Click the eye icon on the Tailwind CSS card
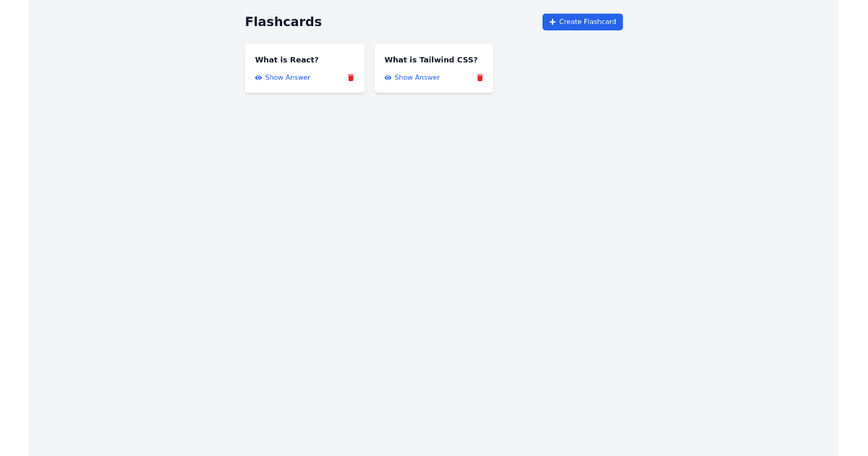868x456 pixels. [388, 77]
